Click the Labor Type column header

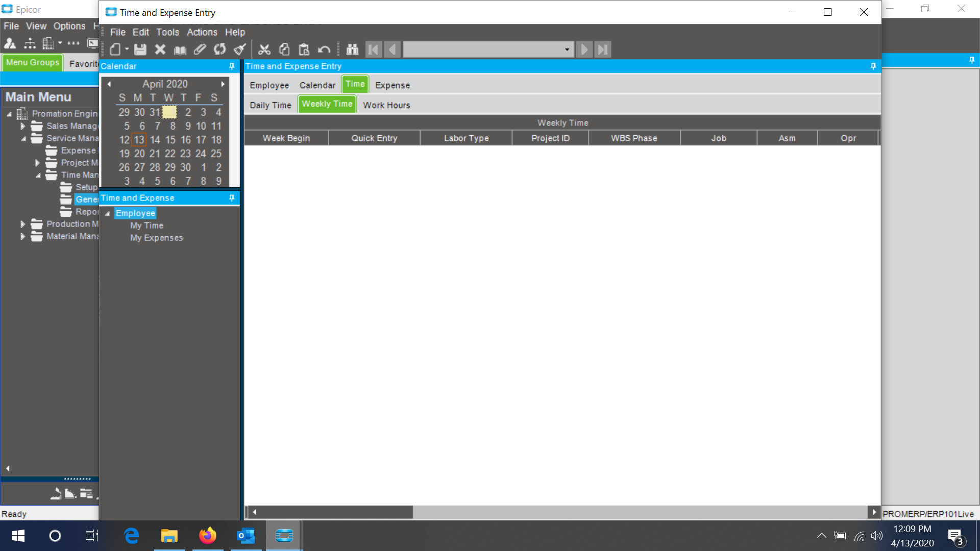[467, 138]
